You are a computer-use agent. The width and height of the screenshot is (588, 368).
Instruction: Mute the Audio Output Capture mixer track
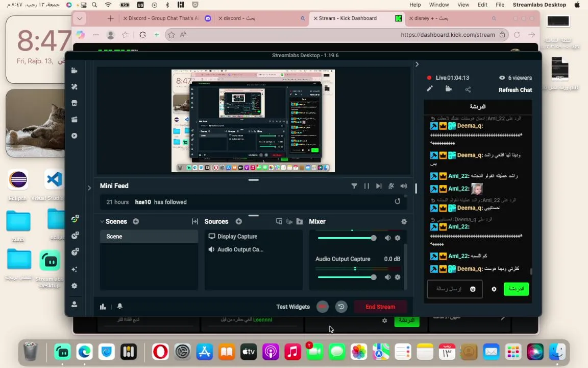tap(387, 277)
